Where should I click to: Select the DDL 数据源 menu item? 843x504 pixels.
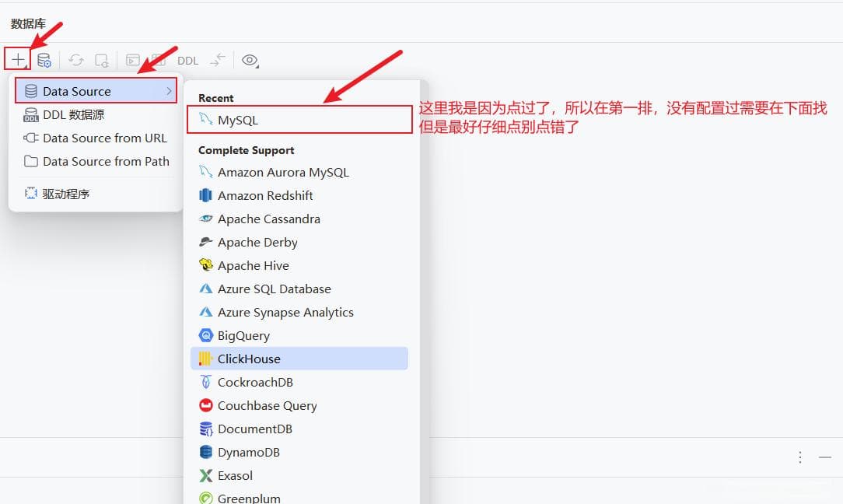click(96, 114)
